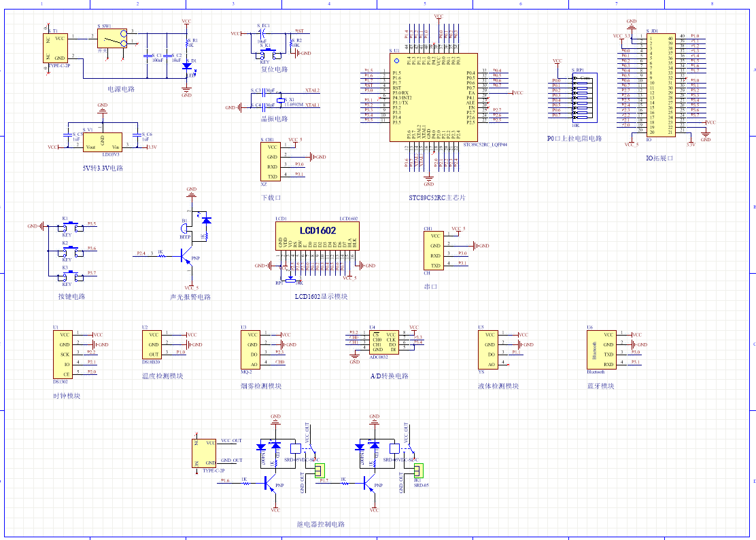Click the DS18B20 temperature sensor U2

[x=154, y=344]
